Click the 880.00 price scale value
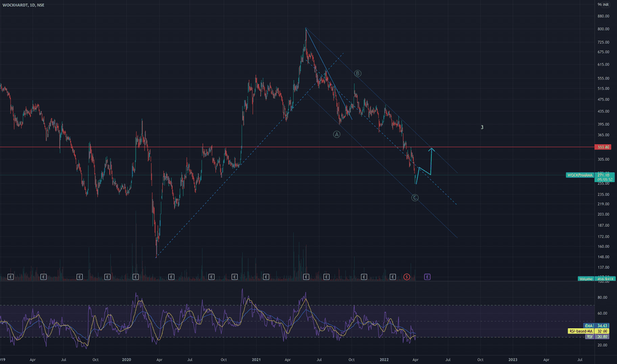 [603, 17]
